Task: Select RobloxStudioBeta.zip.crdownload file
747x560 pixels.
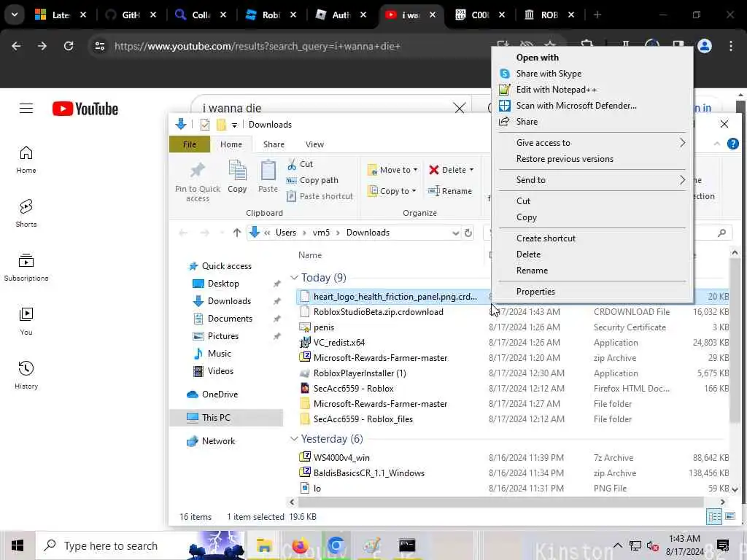Action: 378,312
